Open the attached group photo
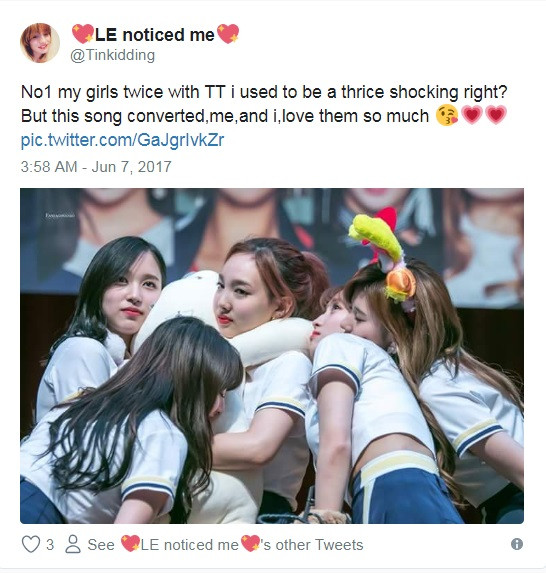 tap(272, 356)
